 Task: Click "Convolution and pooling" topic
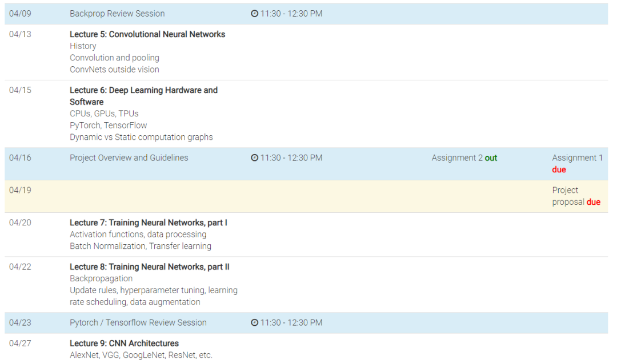pos(114,58)
